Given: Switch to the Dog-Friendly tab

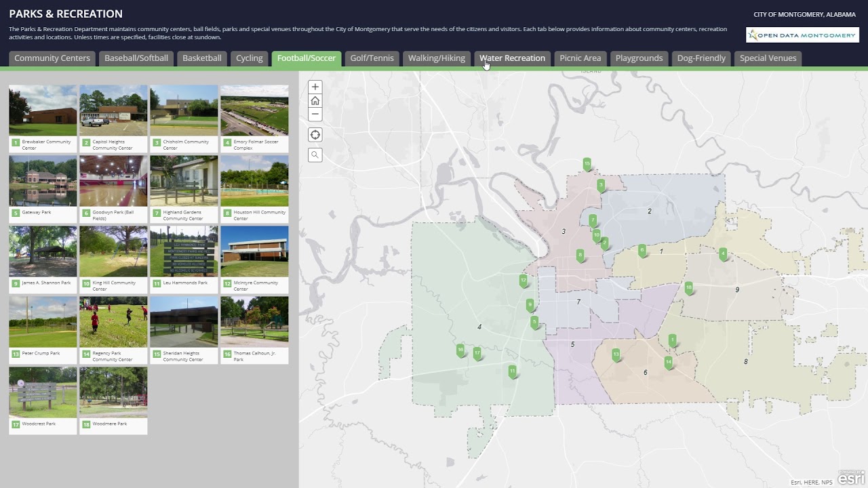Looking at the screenshot, I should (x=701, y=58).
